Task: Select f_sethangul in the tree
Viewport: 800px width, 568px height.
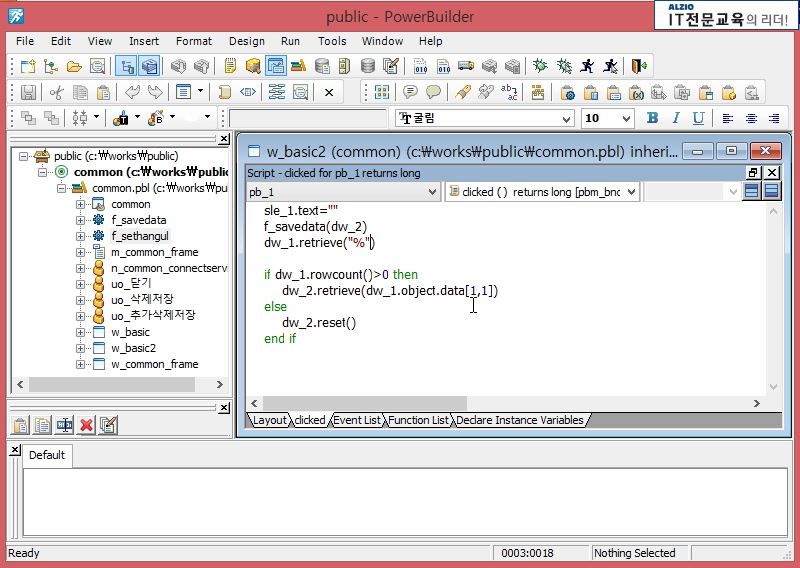Action: (x=140, y=236)
